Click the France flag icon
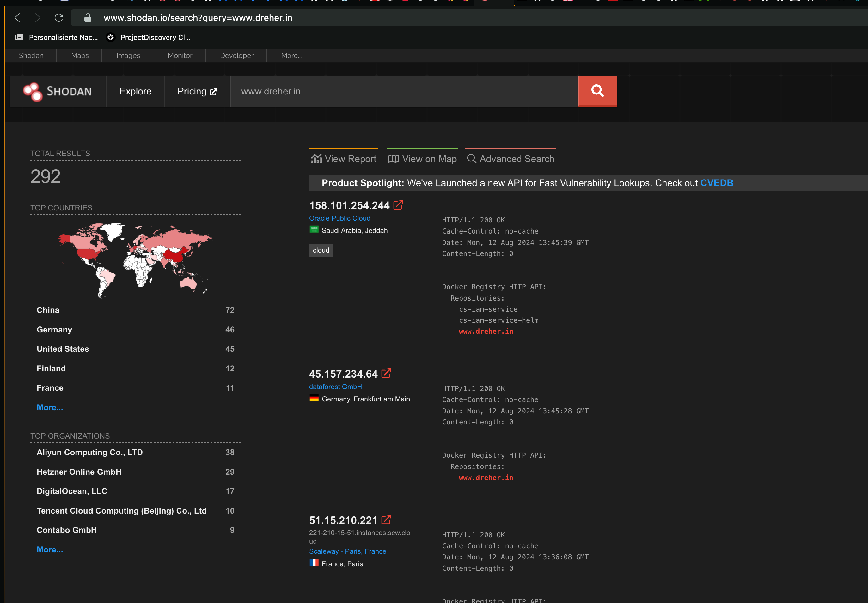 314,563
